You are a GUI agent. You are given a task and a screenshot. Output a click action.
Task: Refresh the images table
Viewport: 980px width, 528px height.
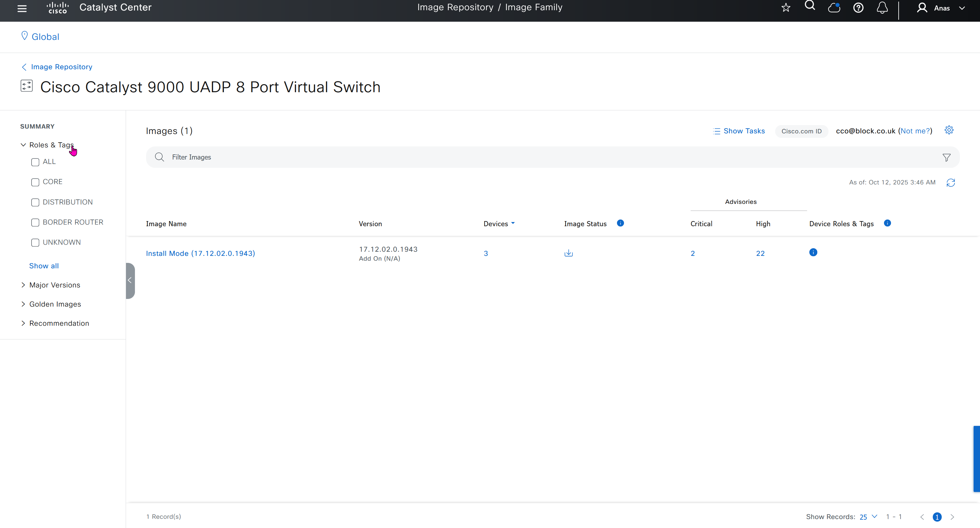pyautogui.click(x=950, y=182)
